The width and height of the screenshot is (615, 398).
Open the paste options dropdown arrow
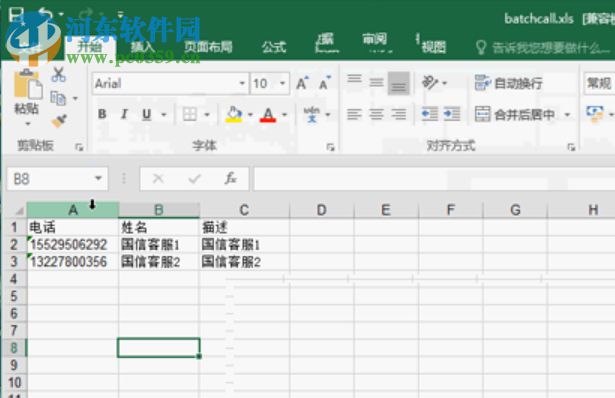[x=27, y=124]
